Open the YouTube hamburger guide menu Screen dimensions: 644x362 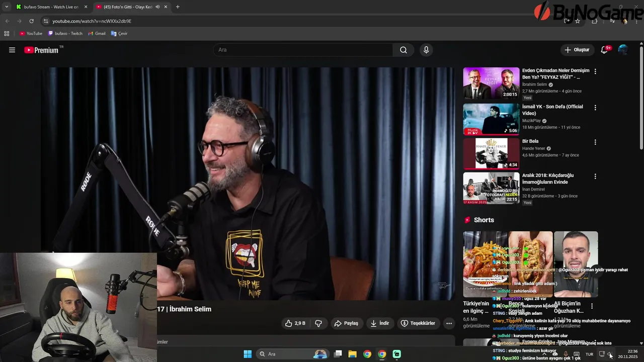(12, 50)
